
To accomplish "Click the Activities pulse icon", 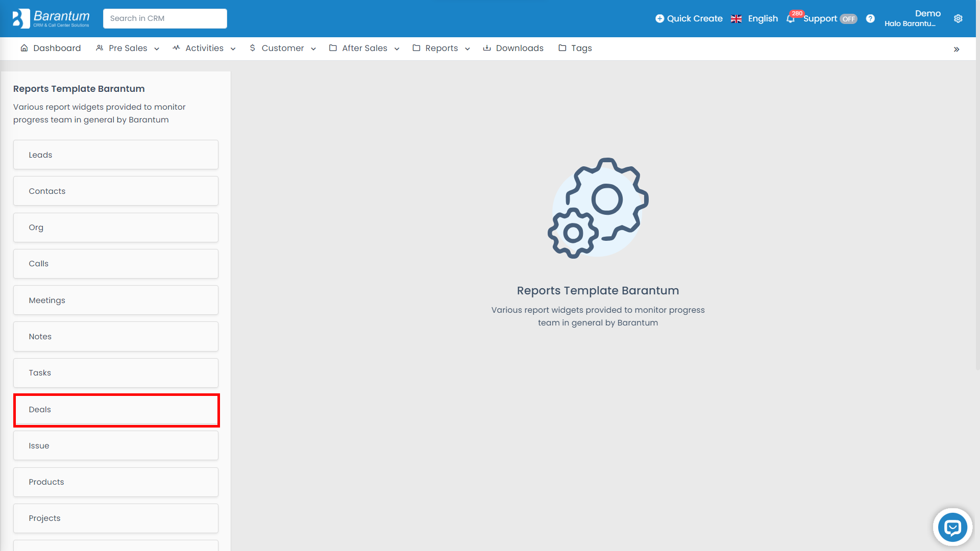I will tap(176, 48).
